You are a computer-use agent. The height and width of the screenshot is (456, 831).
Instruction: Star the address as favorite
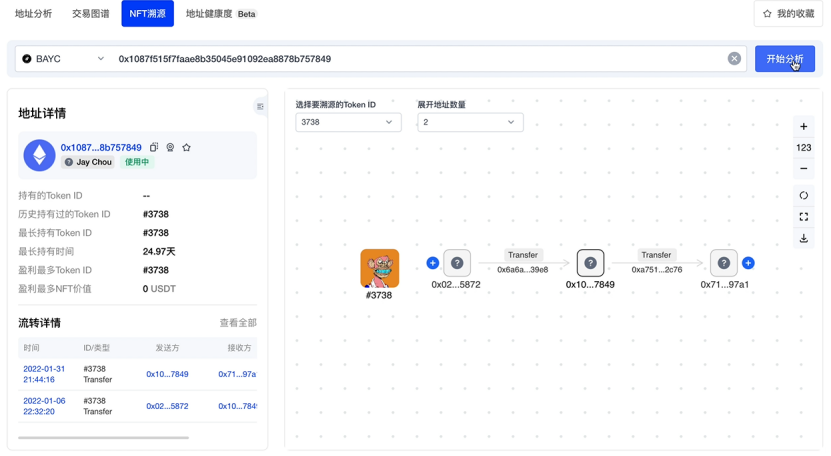coord(187,147)
